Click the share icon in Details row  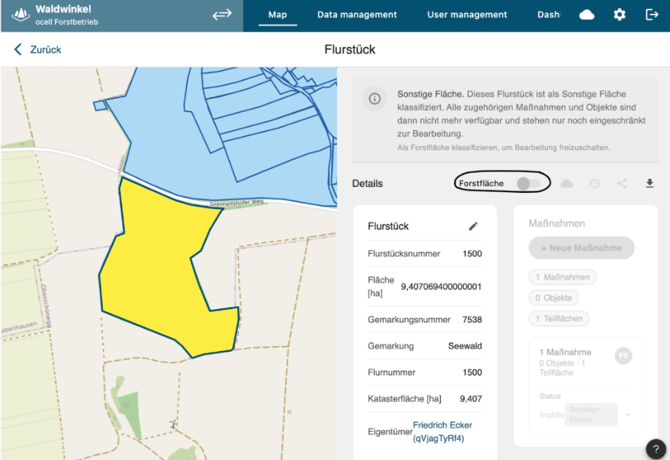(622, 184)
